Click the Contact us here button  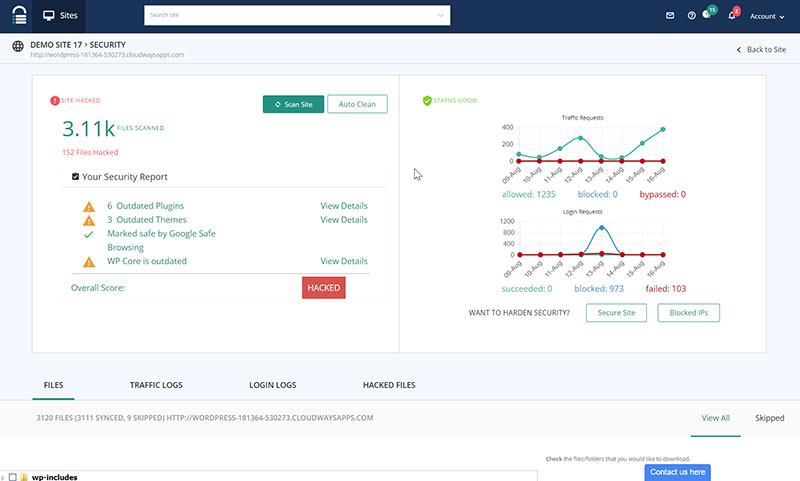click(x=678, y=472)
